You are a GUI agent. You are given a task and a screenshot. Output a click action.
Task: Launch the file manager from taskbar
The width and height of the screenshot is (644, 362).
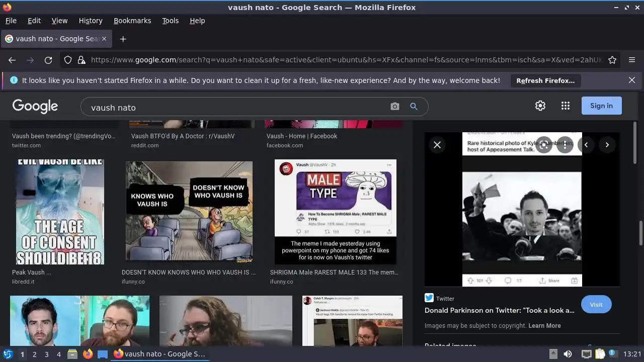[72, 354]
